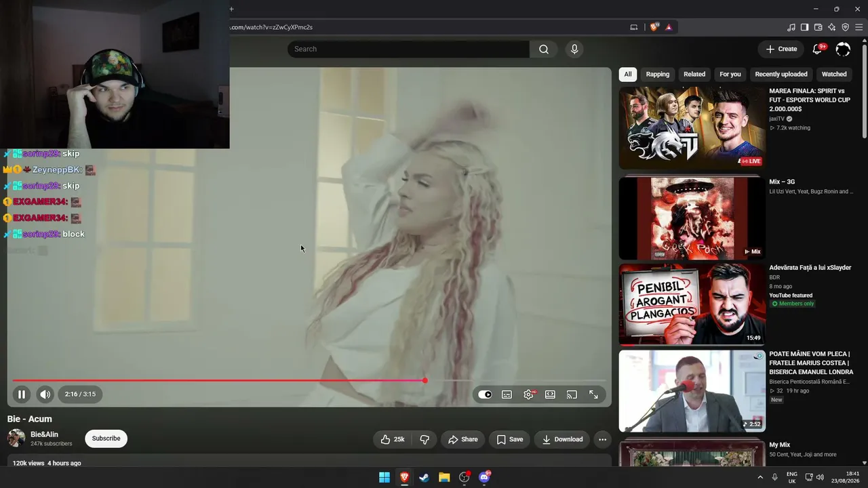Switch to theater mode

[550, 394]
